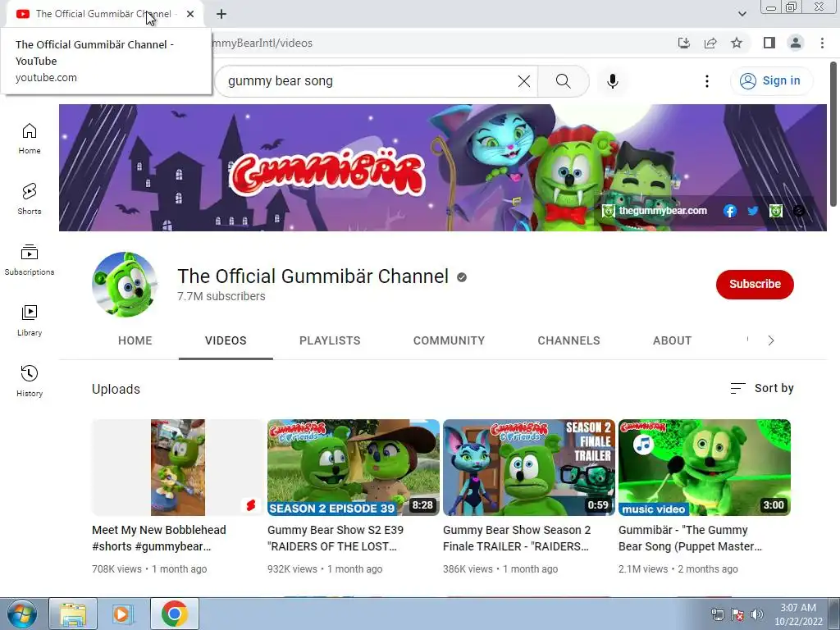840x630 pixels.
Task: Toggle the Chrome side panel
Action: [769, 43]
